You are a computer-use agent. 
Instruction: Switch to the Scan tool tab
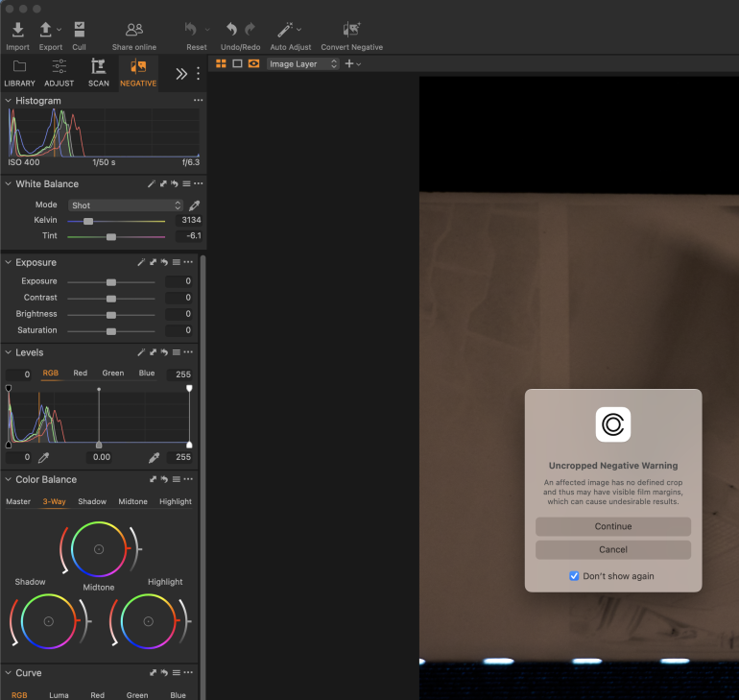99,73
